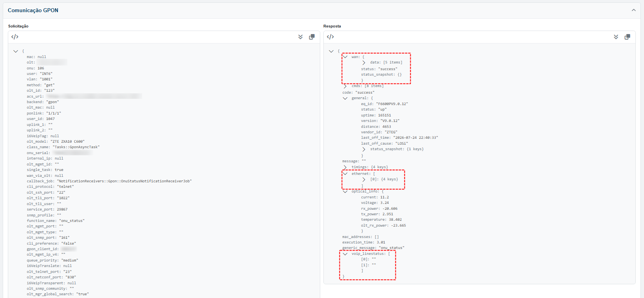This screenshot has height=298, width=644.
Task: Click temperature 38.402 line
Action: coord(381,220)
